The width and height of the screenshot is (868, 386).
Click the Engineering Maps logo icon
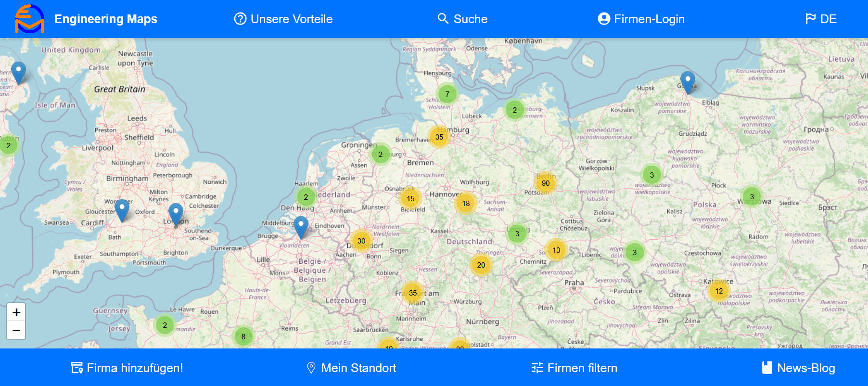(30, 19)
